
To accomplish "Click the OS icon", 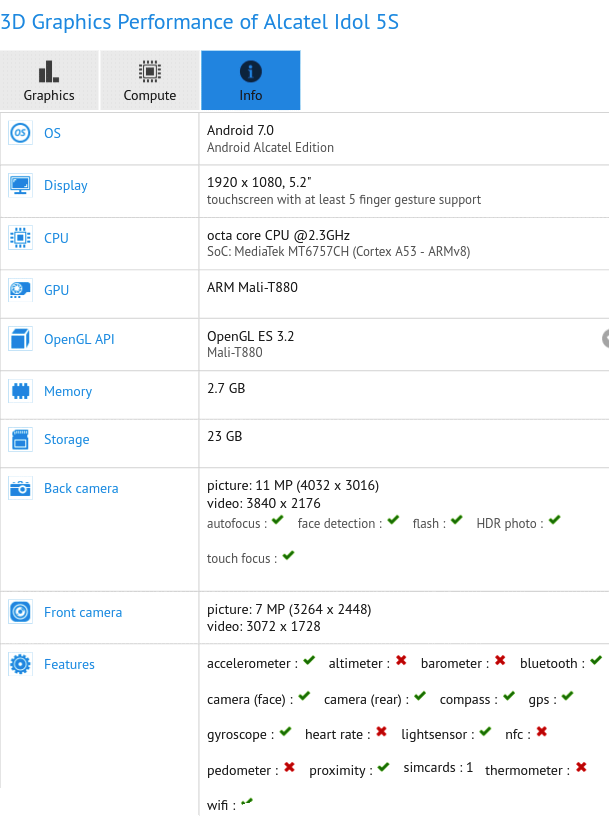I will coord(20,133).
